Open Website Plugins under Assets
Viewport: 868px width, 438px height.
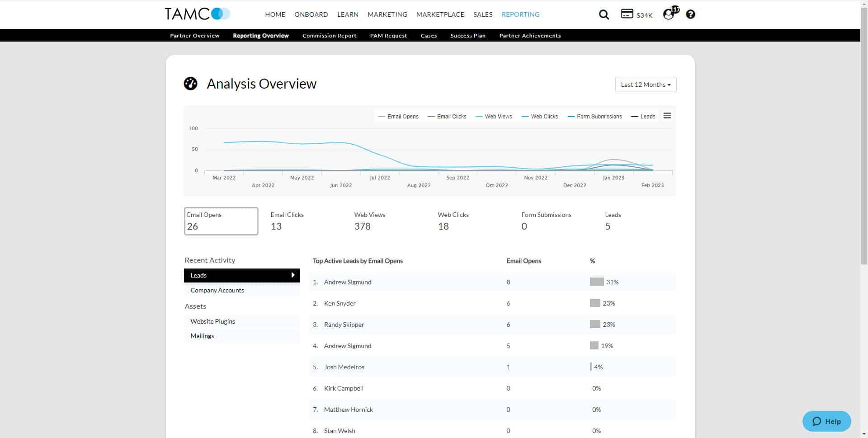[x=212, y=321]
